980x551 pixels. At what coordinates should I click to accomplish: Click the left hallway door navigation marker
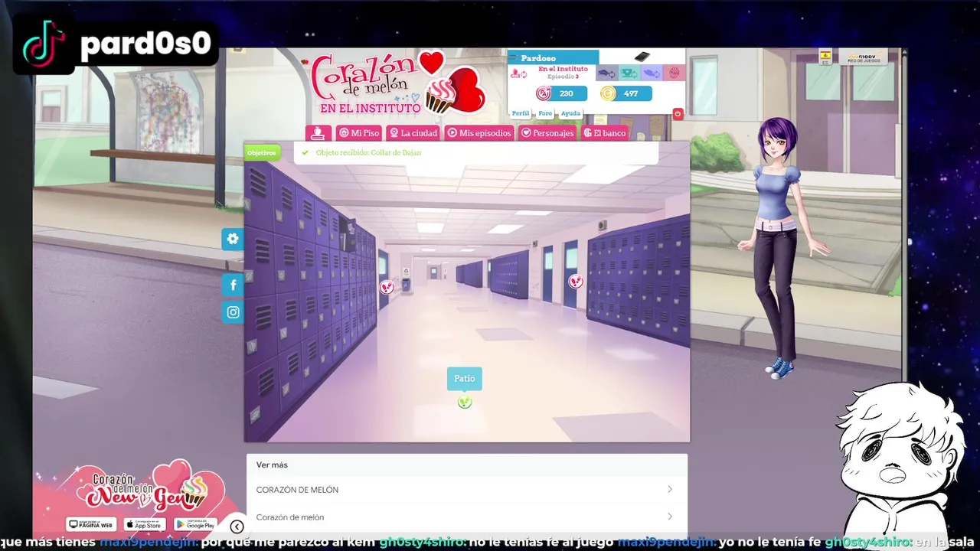(x=387, y=287)
